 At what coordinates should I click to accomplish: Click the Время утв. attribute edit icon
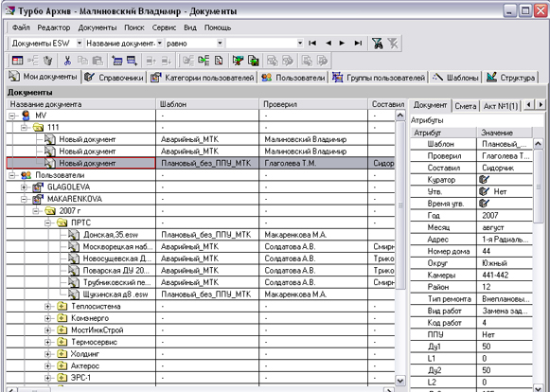point(484,204)
